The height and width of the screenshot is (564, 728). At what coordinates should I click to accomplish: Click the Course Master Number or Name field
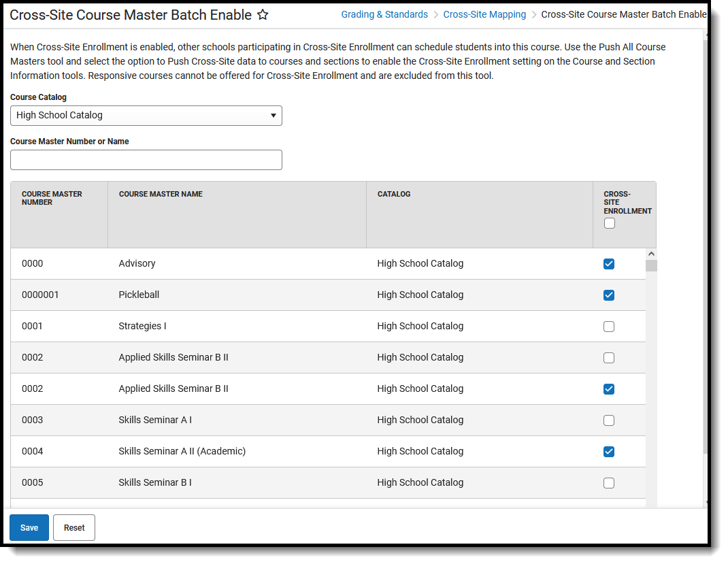(x=146, y=160)
